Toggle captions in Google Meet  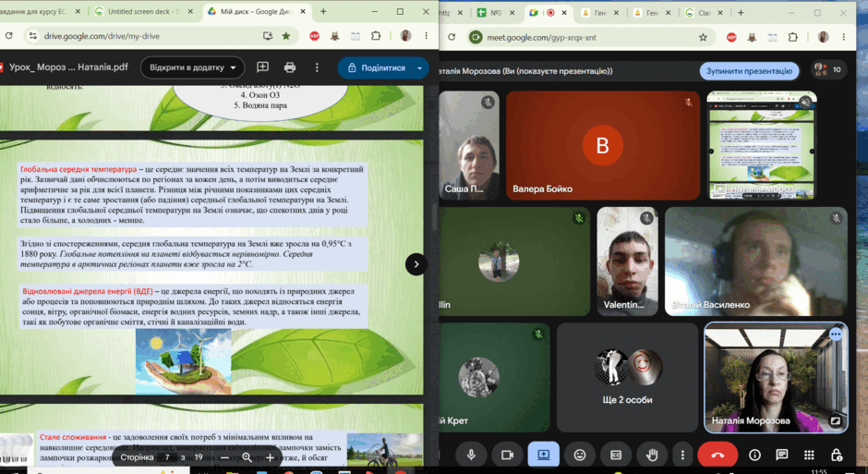(616, 455)
